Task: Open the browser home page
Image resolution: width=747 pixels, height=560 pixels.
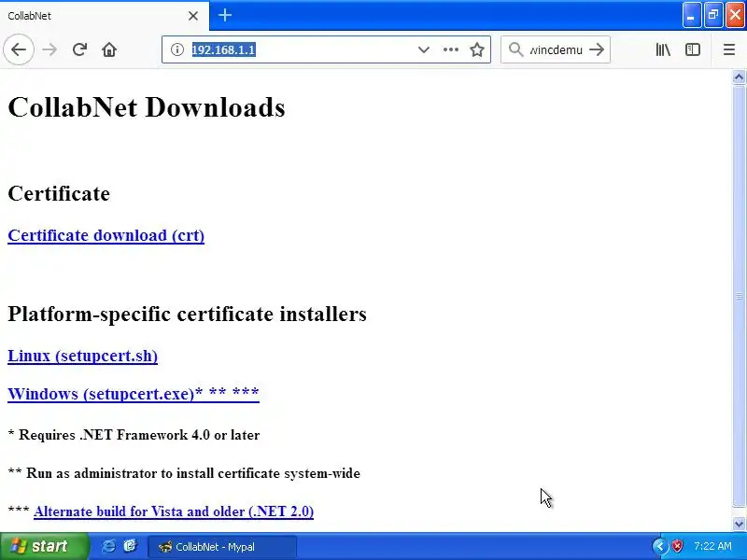Action: tap(109, 49)
